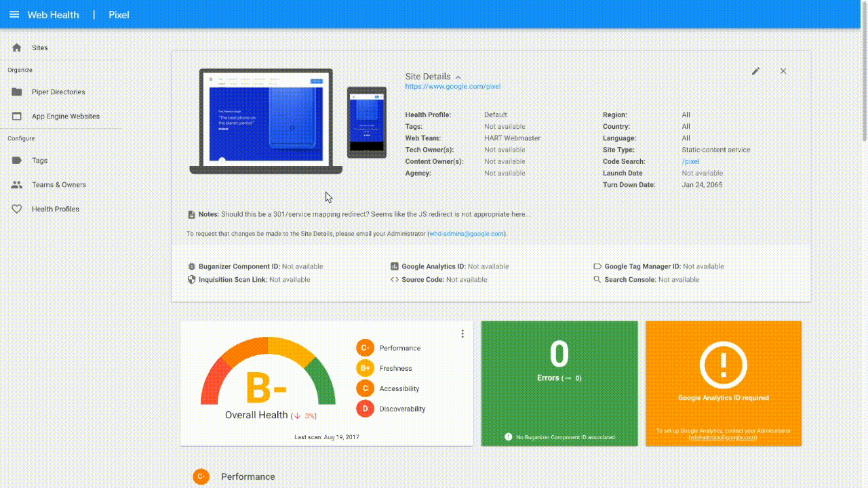Click the Health Profile Default value
This screenshot has width=868, height=488.
click(x=496, y=115)
